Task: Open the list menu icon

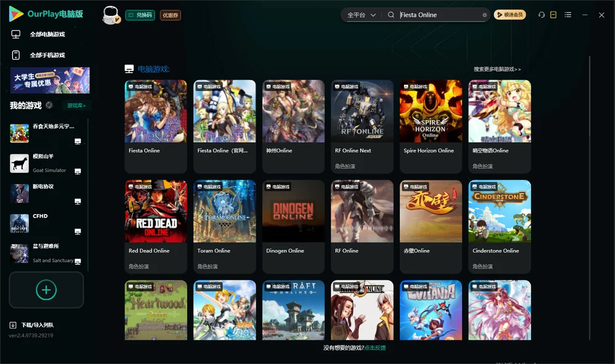Action: click(x=568, y=15)
